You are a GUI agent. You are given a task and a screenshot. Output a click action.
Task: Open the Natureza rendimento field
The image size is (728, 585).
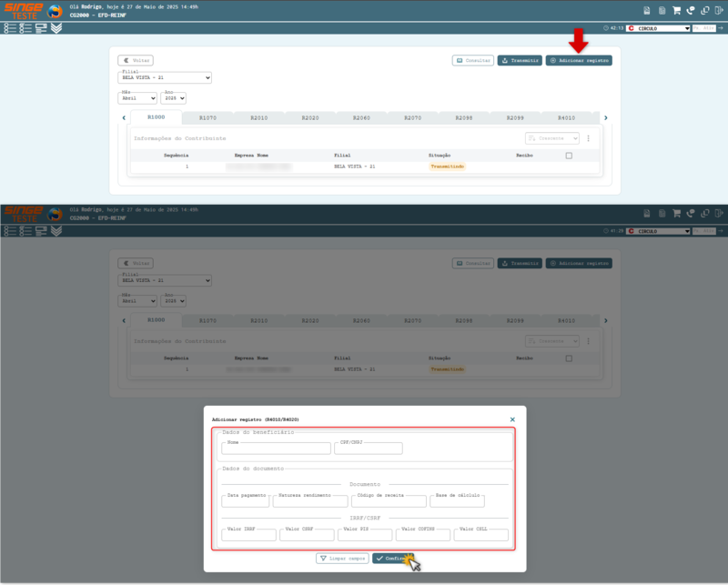coord(310,501)
